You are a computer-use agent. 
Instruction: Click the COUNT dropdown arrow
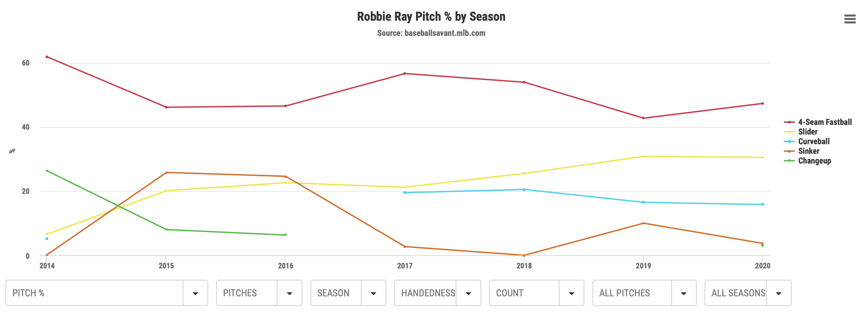click(571, 293)
